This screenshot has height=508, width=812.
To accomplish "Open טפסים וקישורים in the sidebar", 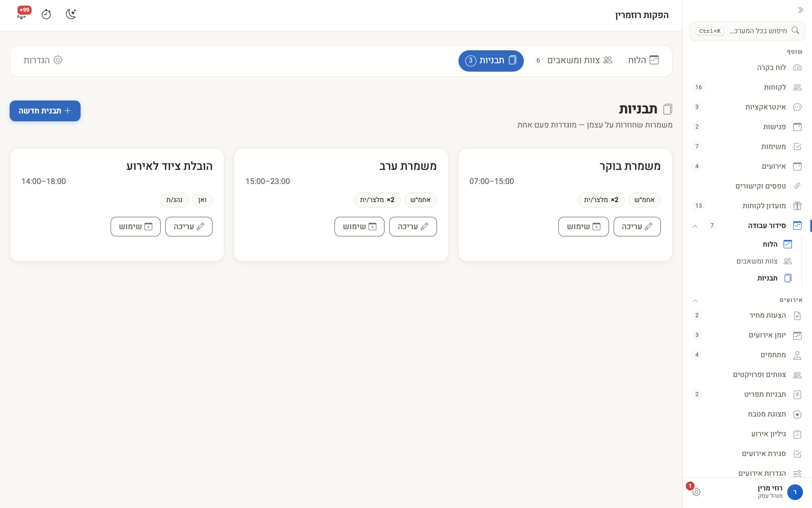I will [747, 186].
